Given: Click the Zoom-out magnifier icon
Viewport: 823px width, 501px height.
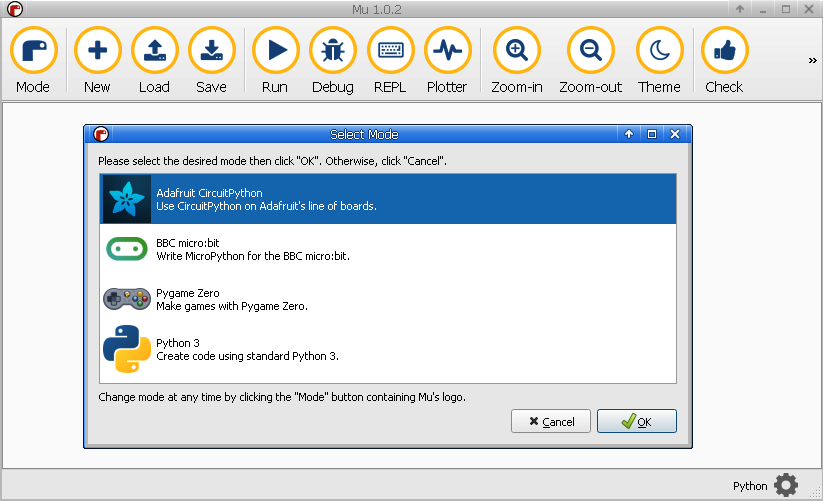Looking at the screenshot, I should point(591,50).
